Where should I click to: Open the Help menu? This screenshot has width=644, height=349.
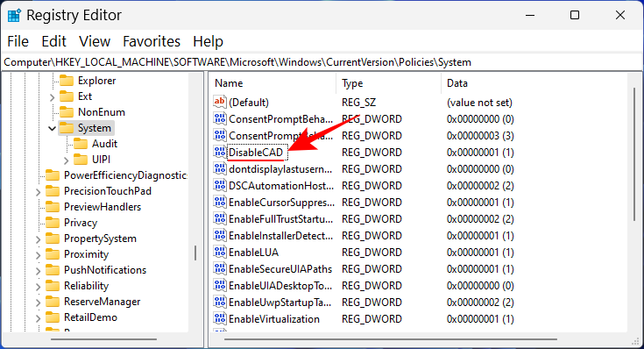click(209, 41)
